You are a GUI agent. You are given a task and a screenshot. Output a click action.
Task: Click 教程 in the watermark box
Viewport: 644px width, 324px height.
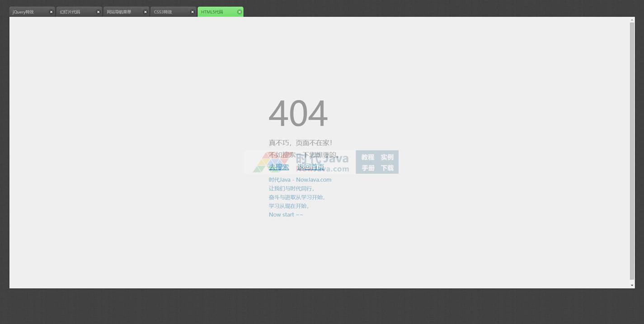[x=367, y=157]
